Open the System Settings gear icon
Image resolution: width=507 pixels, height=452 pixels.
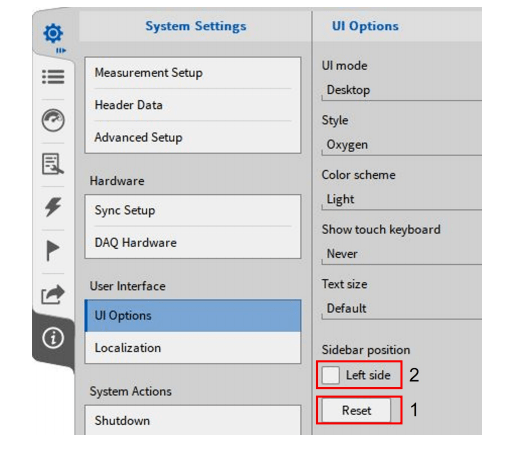point(53,33)
